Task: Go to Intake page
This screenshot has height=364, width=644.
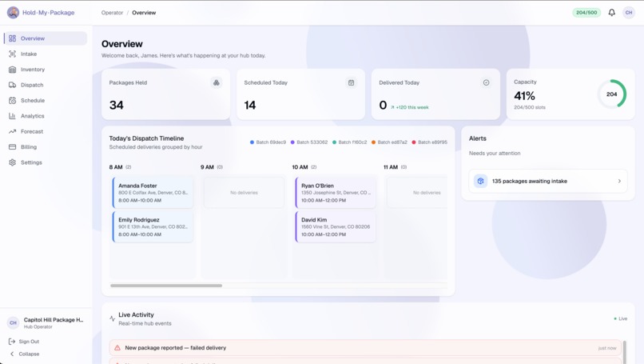Action: pyautogui.click(x=46, y=54)
